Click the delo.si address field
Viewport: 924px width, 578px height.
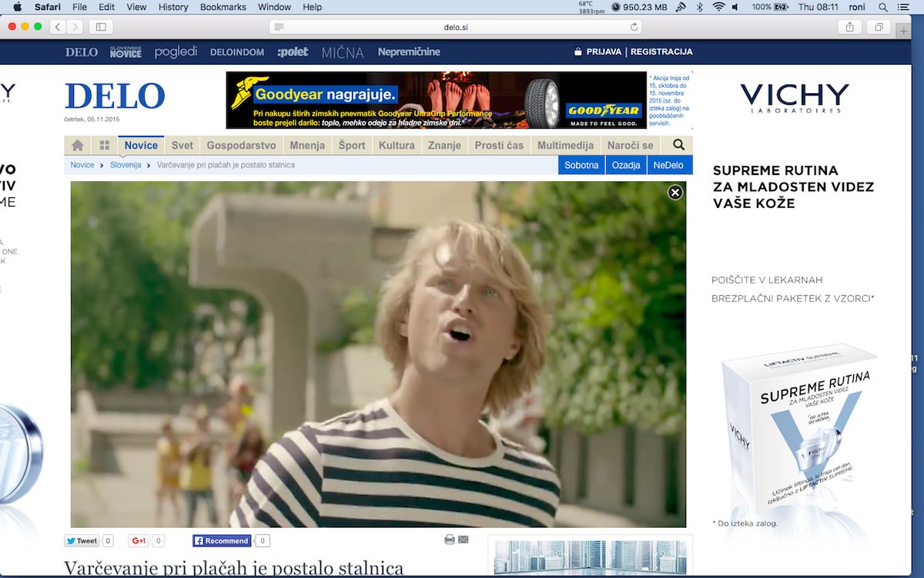pos(456,27)
